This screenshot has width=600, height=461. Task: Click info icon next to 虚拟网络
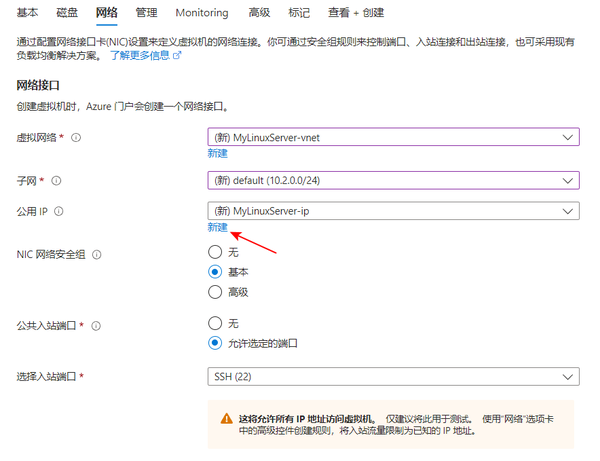(x=76, y=138)
